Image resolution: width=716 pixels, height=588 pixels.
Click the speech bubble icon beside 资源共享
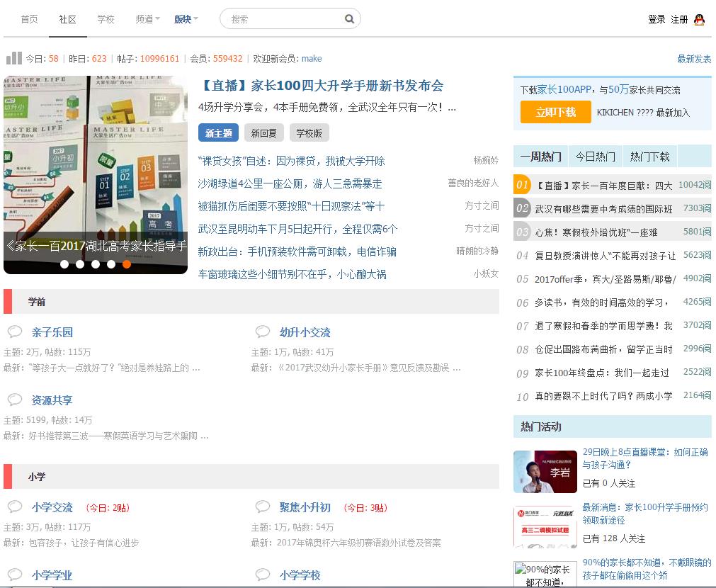coord(15,400)
